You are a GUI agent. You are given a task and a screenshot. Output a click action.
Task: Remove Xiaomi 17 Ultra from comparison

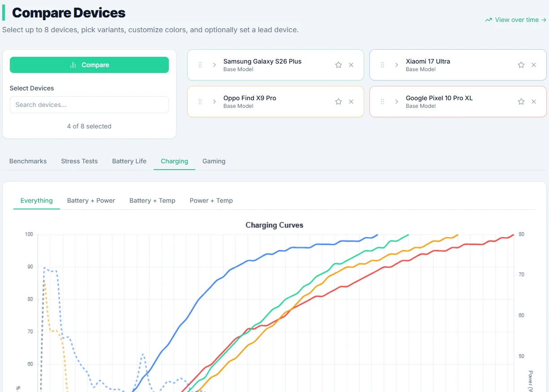coord(534,65)
